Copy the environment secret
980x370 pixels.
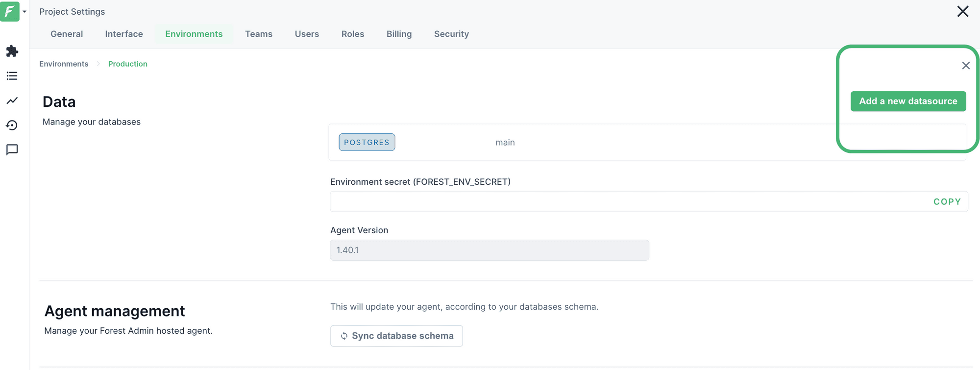[x=947, y=201]
